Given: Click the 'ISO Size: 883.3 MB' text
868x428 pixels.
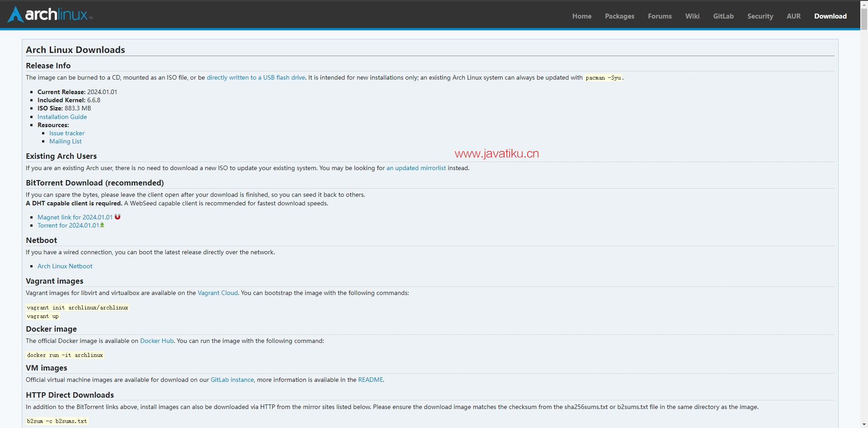Looking at the screenshot, I should pyautogui.click(x=64, y=108).
